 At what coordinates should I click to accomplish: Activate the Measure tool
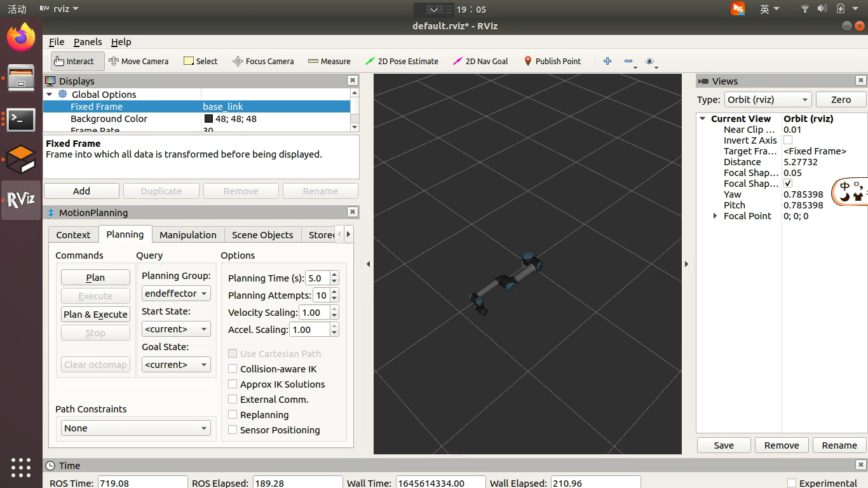click(329, 61)
